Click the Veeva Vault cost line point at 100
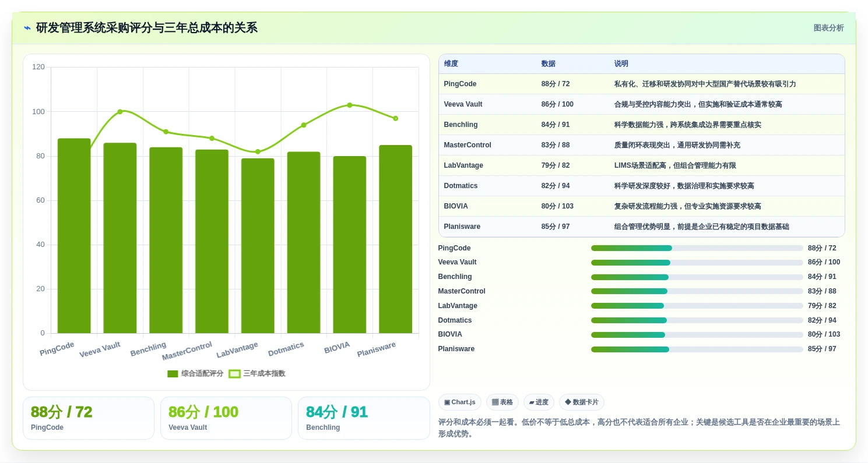 click(120, 112)
